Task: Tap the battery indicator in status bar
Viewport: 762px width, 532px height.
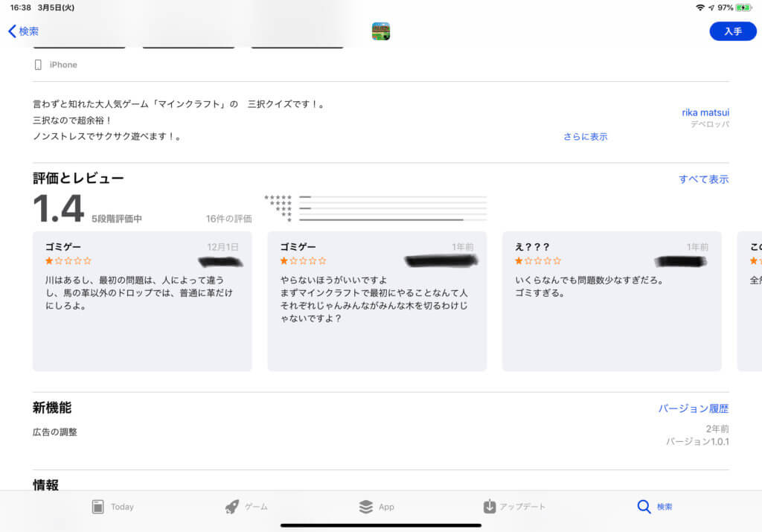Action: pos(743,7)
